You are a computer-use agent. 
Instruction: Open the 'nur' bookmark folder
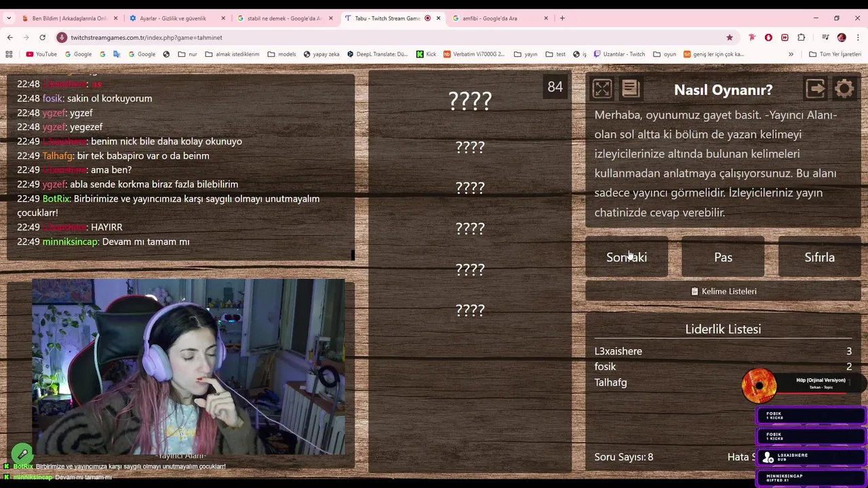tap(188, 54)
